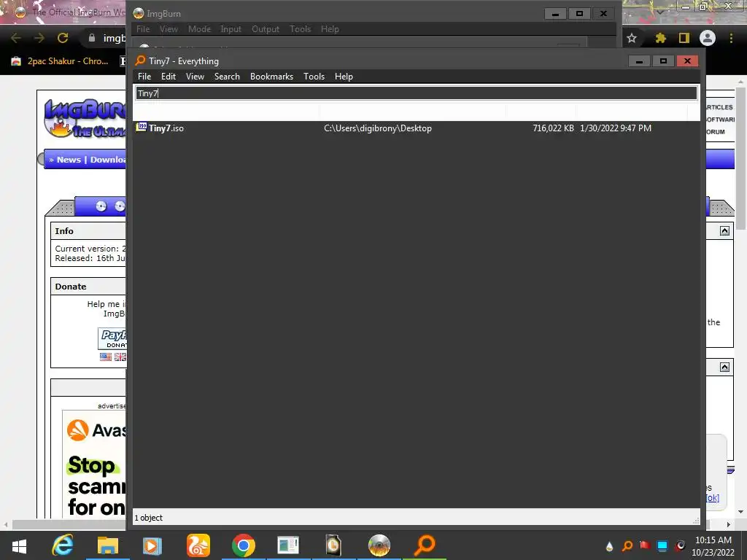Open the stopwatch app taskbar icon
Screen dimensions: 747x560
(x=333, y=545)
